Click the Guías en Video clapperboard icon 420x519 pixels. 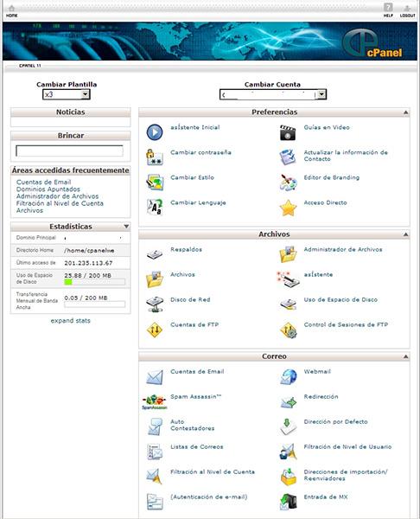pos(288,132)
